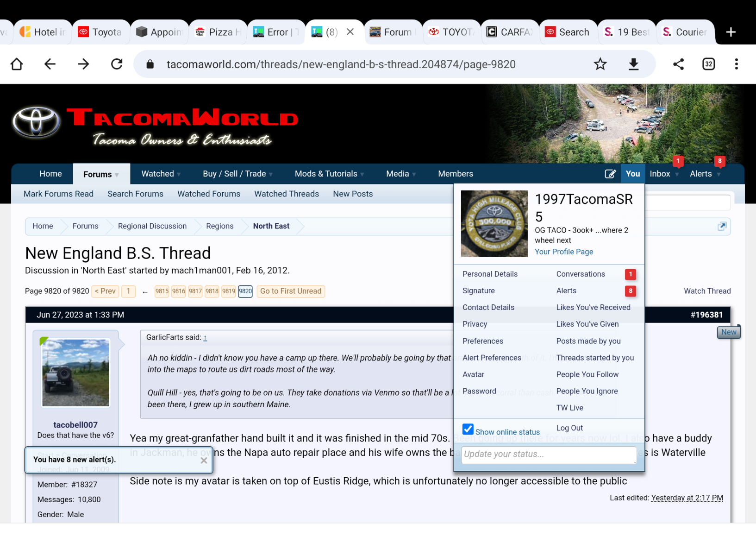
Task: Expand the Forums dropdown arrow
Action: (117, 175)
